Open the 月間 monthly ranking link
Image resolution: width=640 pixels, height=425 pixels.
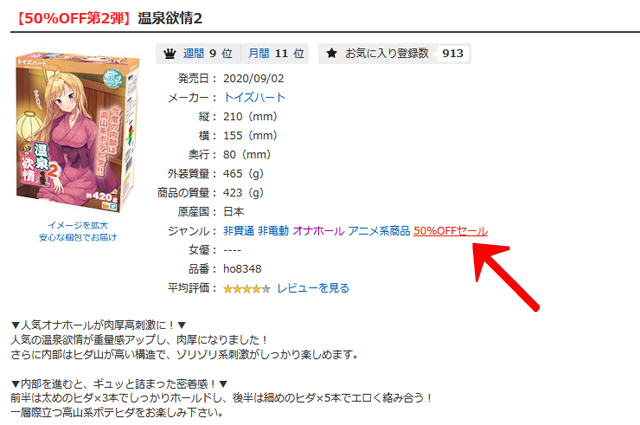click(259, 53)
